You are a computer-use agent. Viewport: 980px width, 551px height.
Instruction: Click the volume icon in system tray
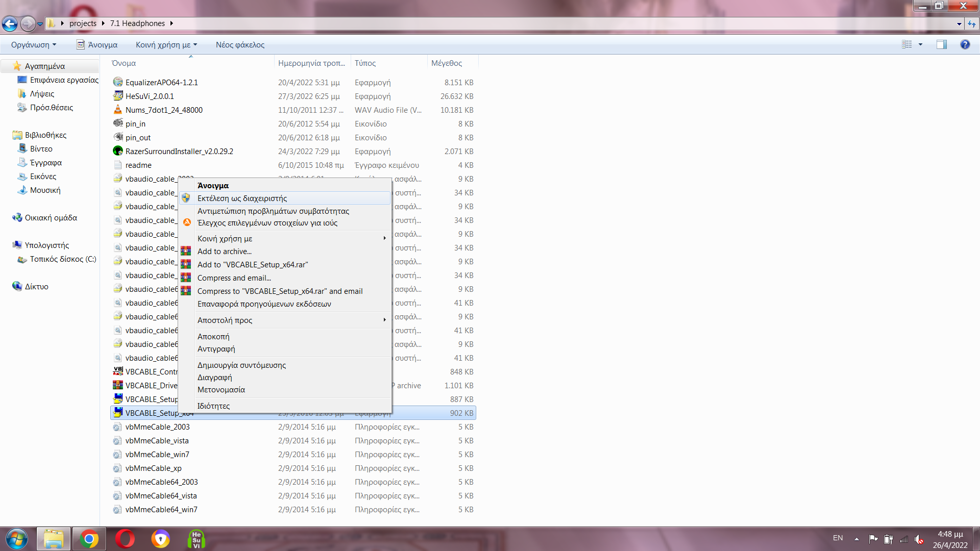tap(919, 539)
